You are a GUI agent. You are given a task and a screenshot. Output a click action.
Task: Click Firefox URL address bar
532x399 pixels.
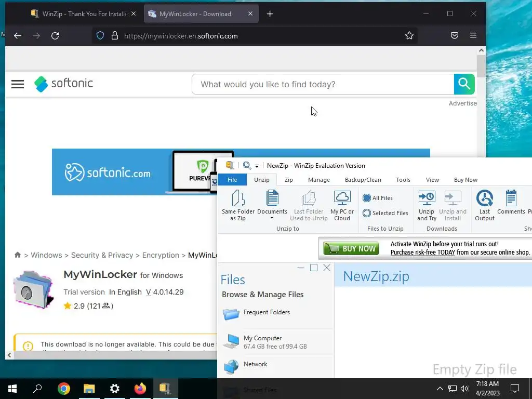pos(255,36)
